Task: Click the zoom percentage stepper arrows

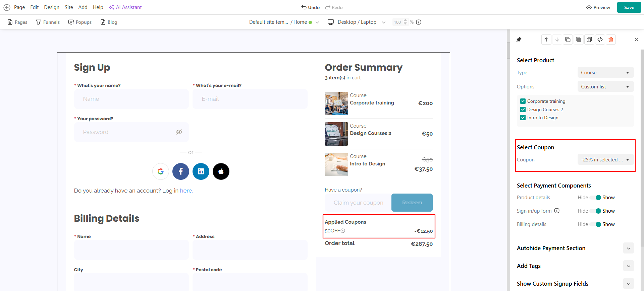Action: (406, 22)
